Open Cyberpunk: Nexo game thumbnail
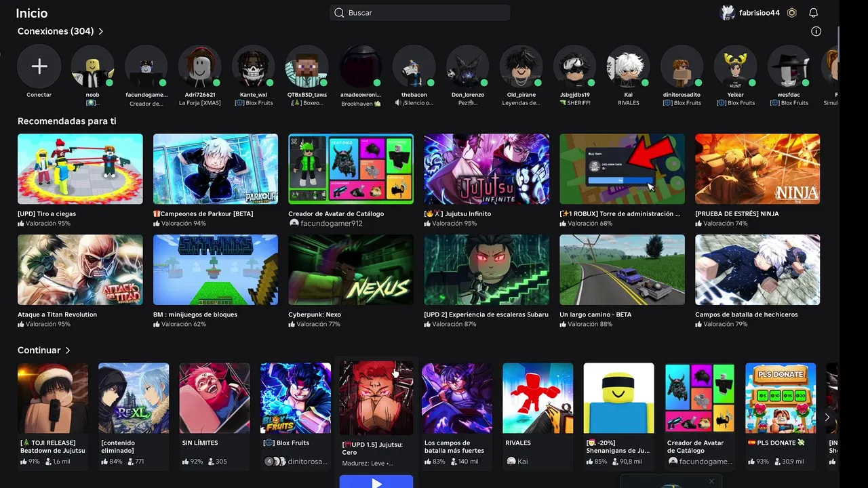Screen dimensions: 868x488 click(351, 270)
